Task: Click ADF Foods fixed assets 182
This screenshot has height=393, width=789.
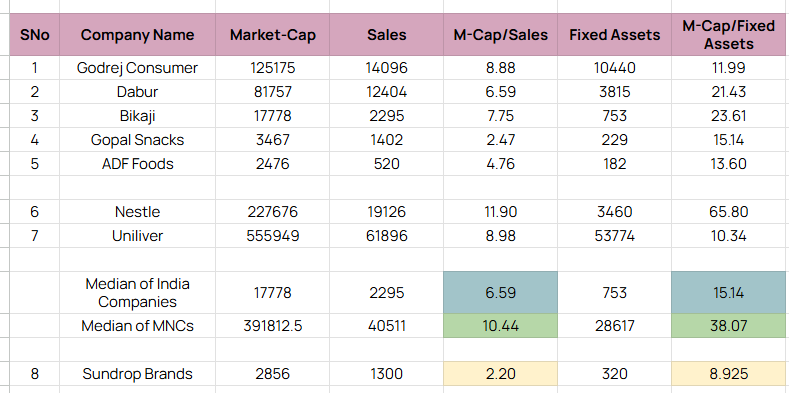Action: (614, 164)
